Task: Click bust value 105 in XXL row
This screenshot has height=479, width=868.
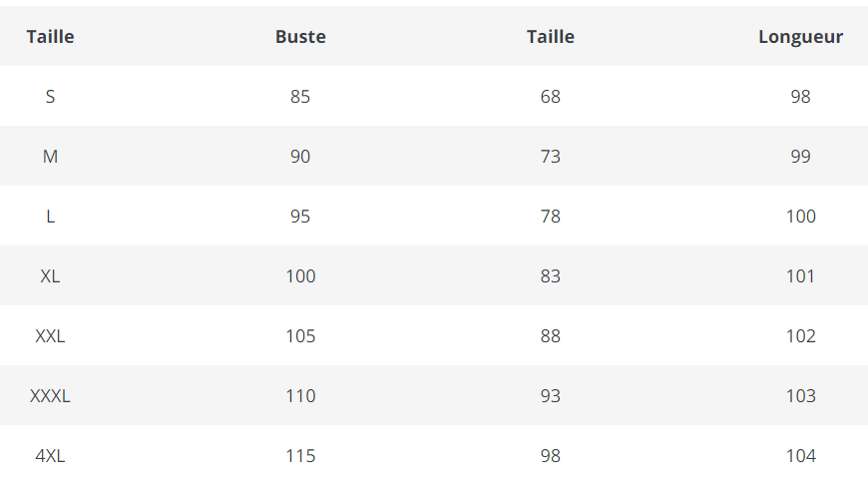Action: click(300, 336)
